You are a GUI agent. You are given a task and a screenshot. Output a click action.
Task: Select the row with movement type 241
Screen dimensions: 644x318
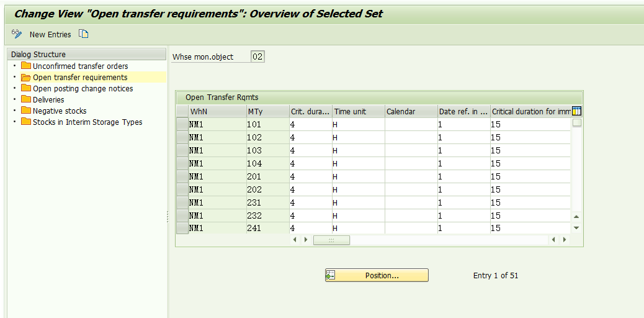click(x=182, y=228)
